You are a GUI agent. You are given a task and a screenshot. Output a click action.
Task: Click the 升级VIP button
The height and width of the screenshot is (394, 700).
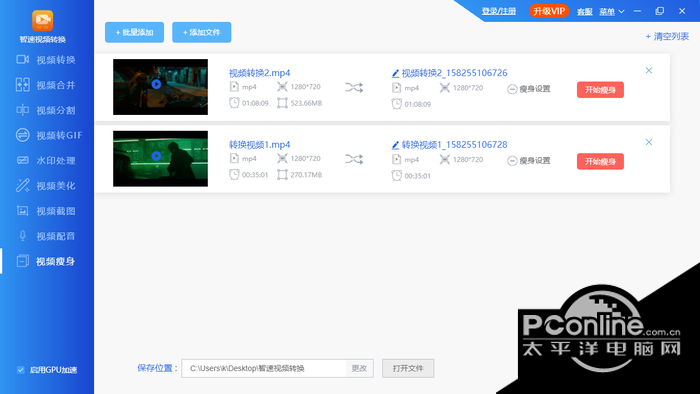tap(549, 11)
